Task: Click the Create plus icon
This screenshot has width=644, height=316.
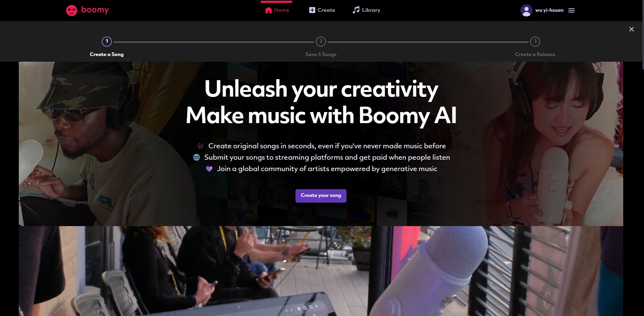Action: click(312, 10)
